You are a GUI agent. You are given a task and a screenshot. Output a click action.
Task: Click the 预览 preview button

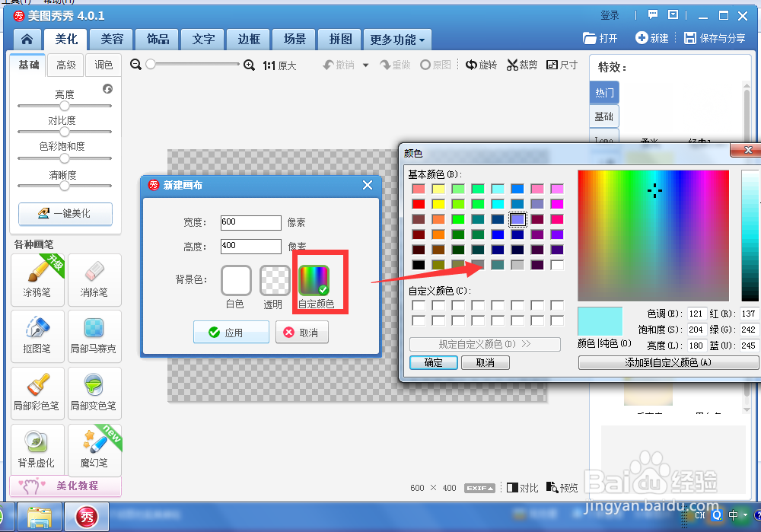562,488
